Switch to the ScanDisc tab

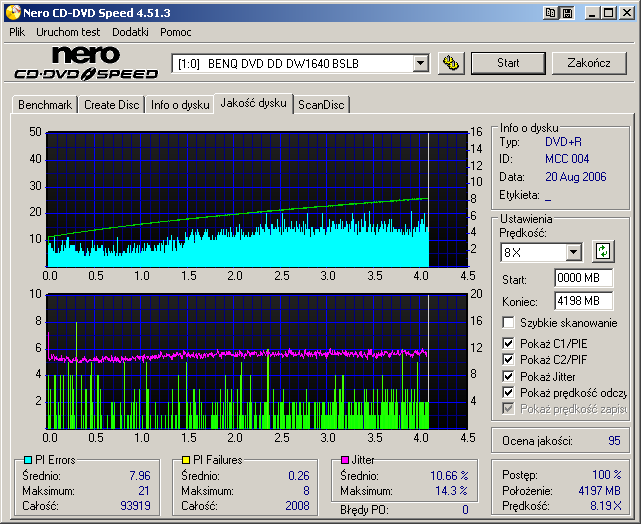pos(321,105)
